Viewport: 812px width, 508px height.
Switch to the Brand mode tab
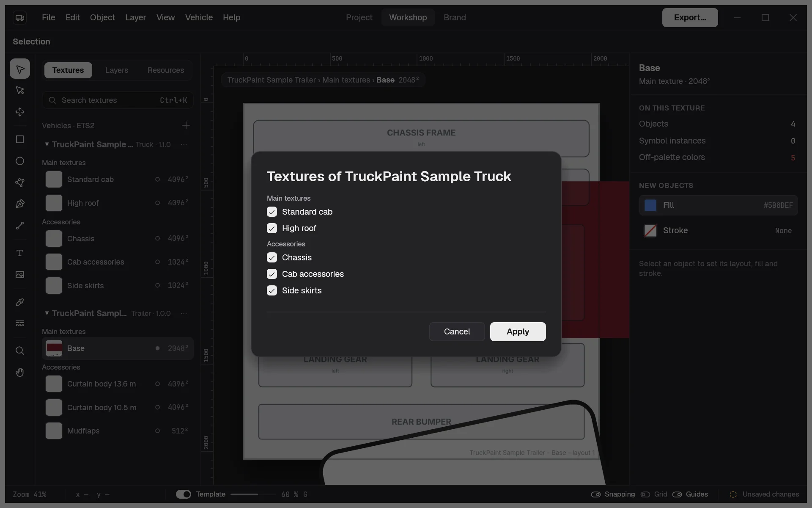(x=455, y=17)
